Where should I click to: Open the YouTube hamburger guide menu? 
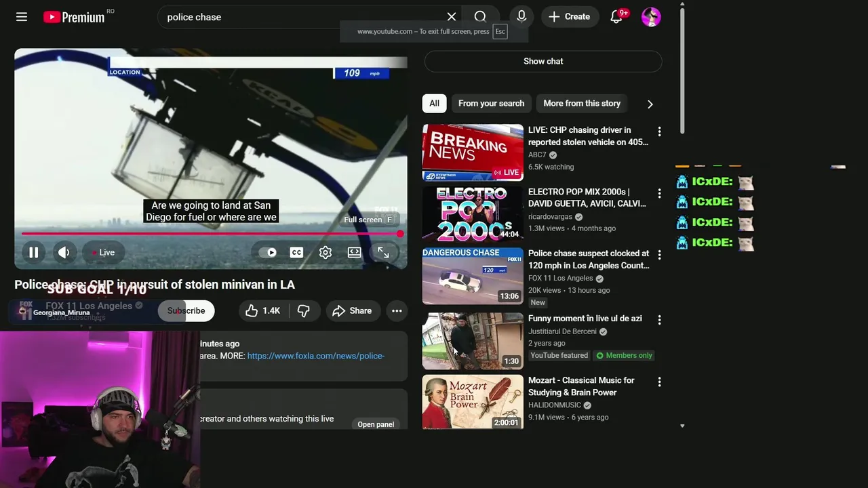coord(22,17)
